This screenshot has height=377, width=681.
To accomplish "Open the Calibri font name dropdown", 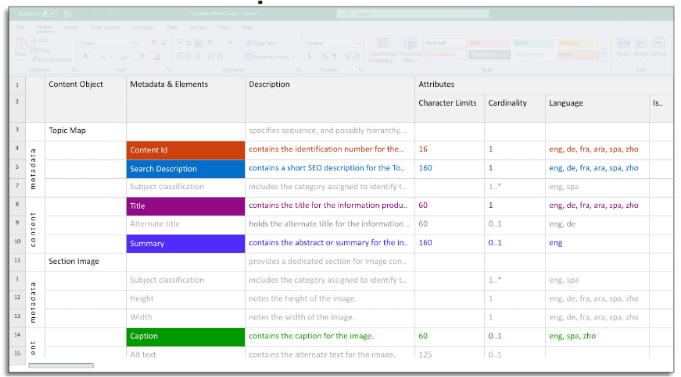I will click(129, 43).
